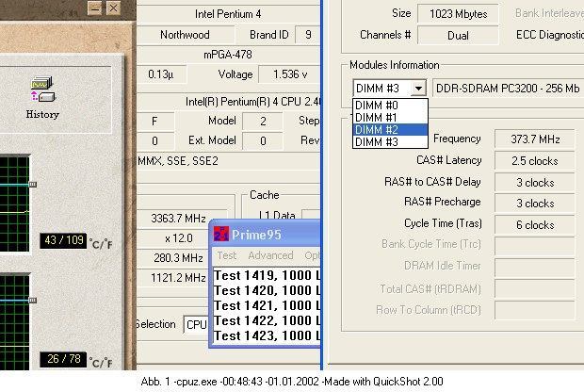Select DIMM #1 from the list

point(390,118)
